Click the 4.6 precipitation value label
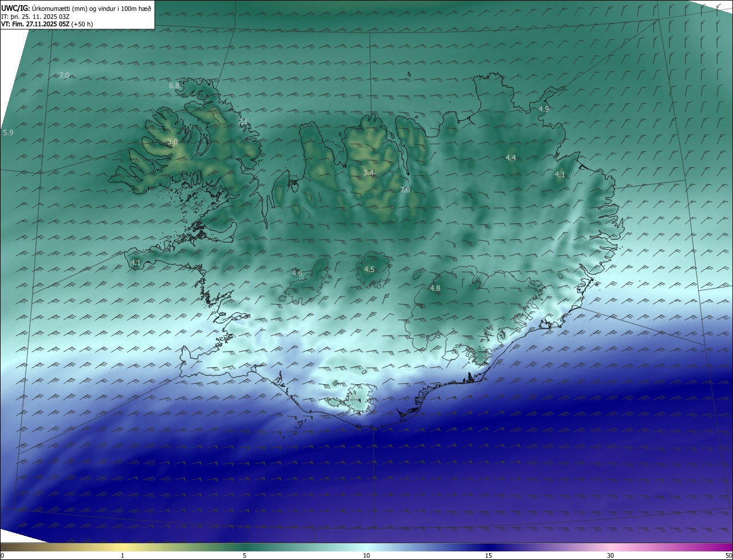Image resolution: width=733 pixels, height=560 pixels. (x=297, y=273)
